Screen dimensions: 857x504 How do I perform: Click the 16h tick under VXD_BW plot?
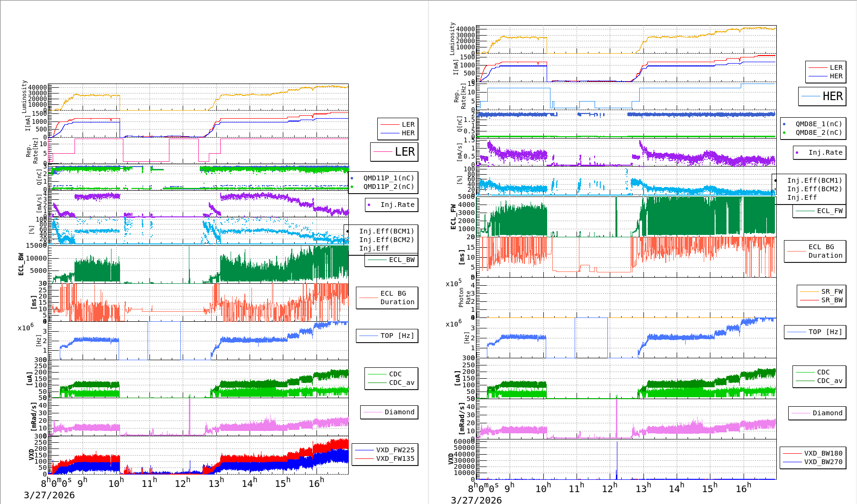744,488
